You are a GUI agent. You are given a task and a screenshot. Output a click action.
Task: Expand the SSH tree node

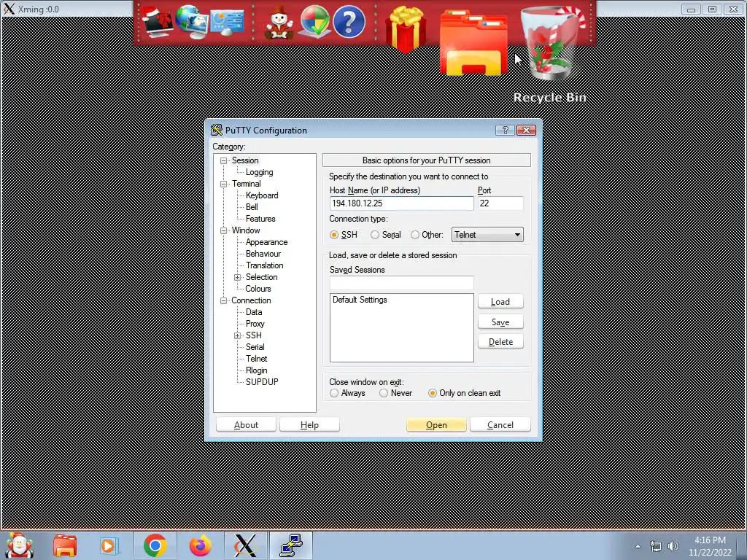[x=237, y=336]
